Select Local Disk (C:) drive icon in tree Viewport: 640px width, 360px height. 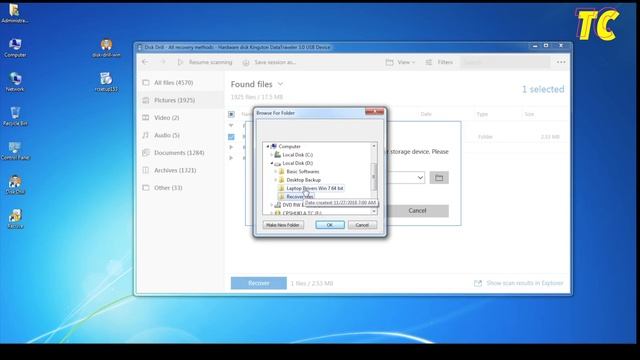pyautogui.click(x=278, y=155)
